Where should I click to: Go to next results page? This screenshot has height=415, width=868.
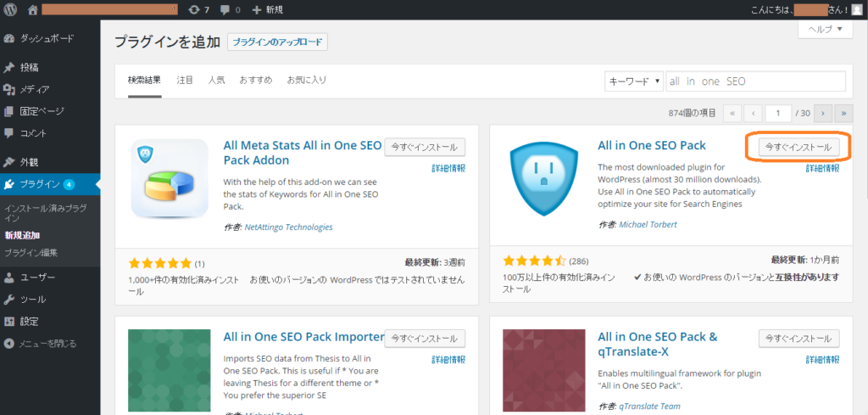coord(823,113)
